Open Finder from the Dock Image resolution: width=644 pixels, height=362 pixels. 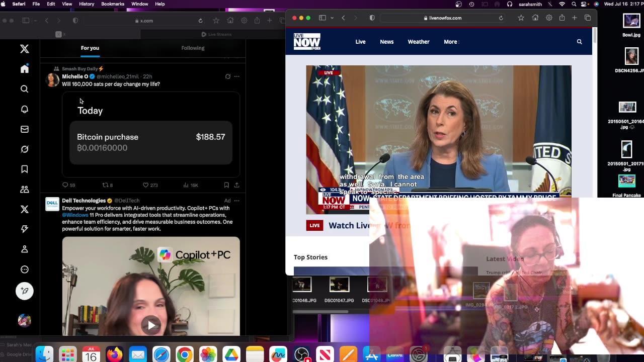(x=44, y=354)
